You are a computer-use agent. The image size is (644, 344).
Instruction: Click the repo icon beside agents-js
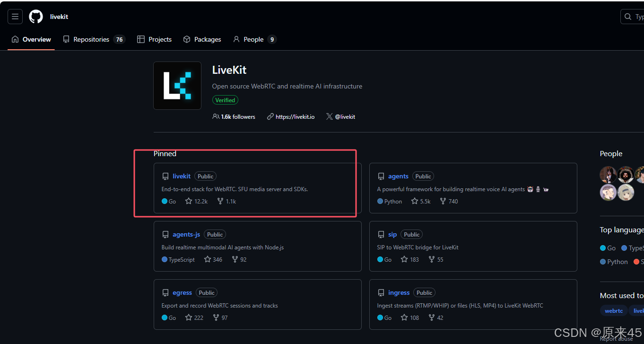click(165, 235)
